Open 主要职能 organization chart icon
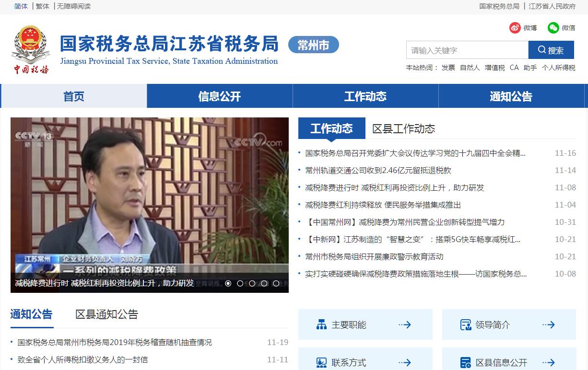Viewport: 588px width, 370px height. tap(321, 324)
